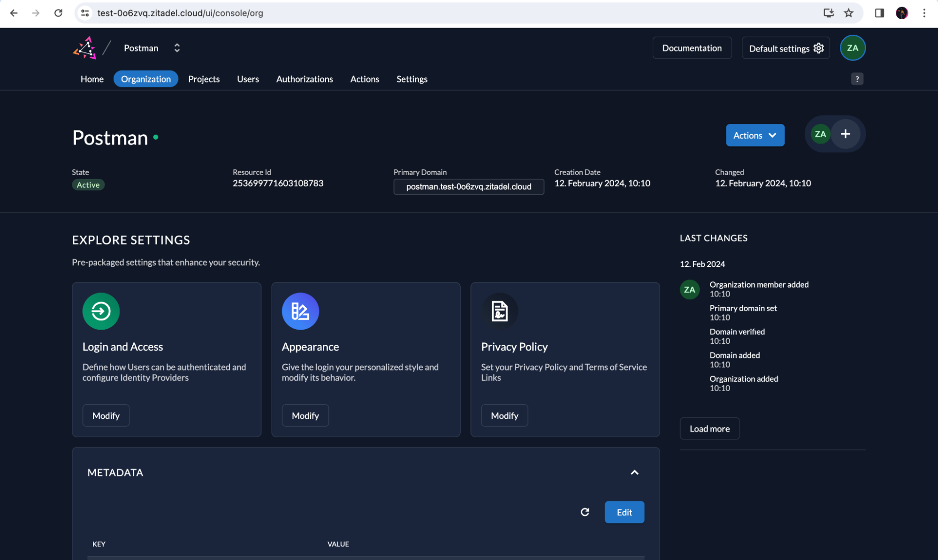Open the ZA user avatar menu
This screenshot has width=938, height=560.
coord(852,48)
